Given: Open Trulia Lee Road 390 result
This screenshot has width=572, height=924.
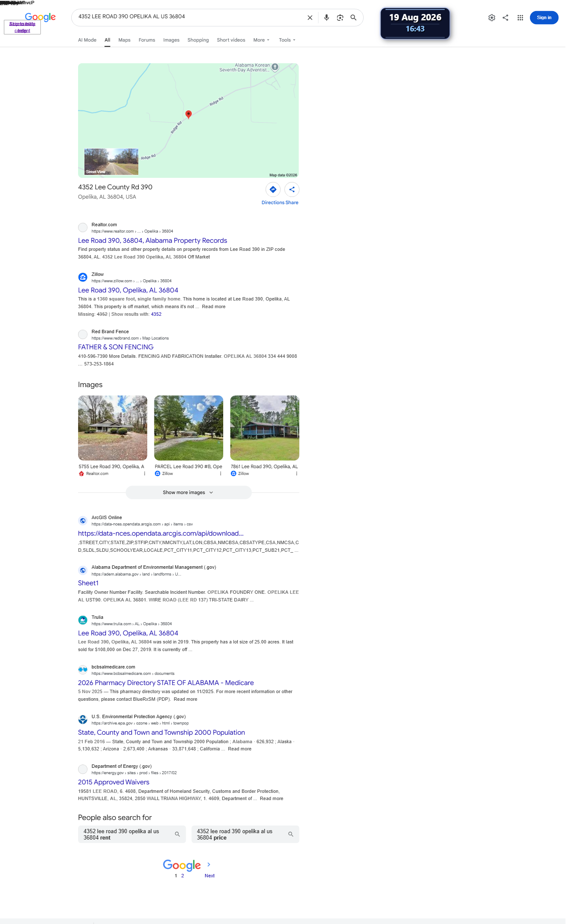Looking at the screenshot, I should 128,633.
